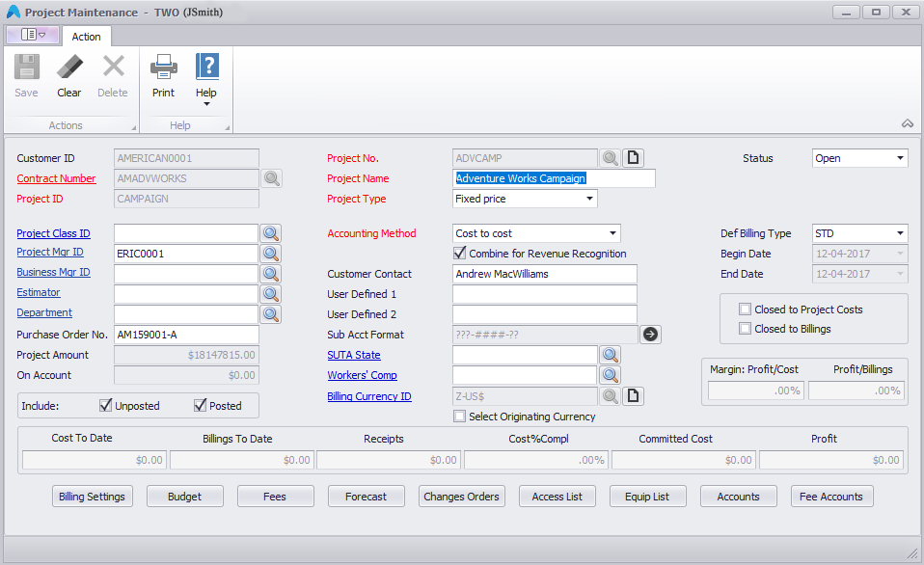This screenshot has width=924, height=565.
Task: Click the Project Name text field
Action: tap(554, 178)
